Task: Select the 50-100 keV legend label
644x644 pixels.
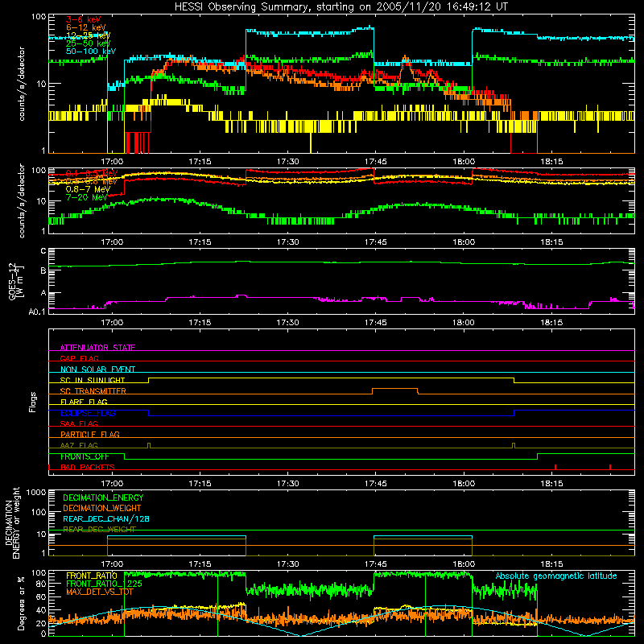Action: click(91, 52)
